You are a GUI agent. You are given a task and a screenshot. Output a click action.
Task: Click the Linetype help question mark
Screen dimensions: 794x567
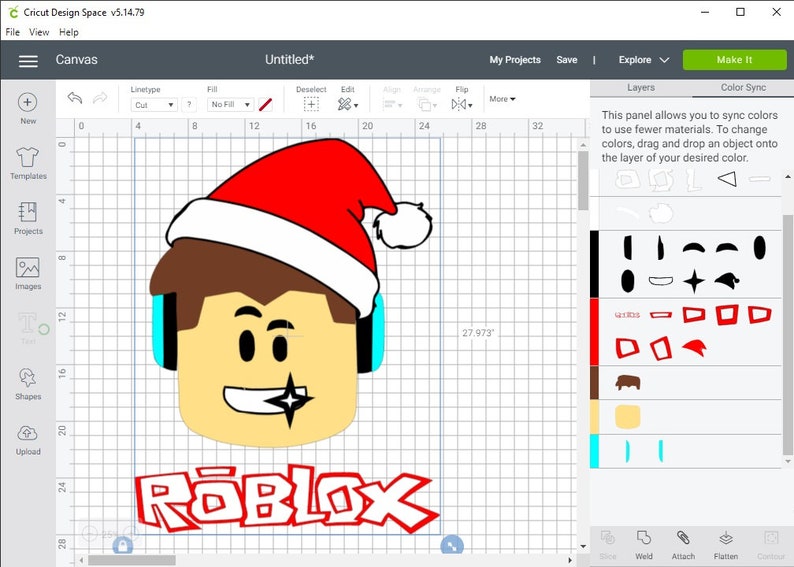click(x=189, y=104)
